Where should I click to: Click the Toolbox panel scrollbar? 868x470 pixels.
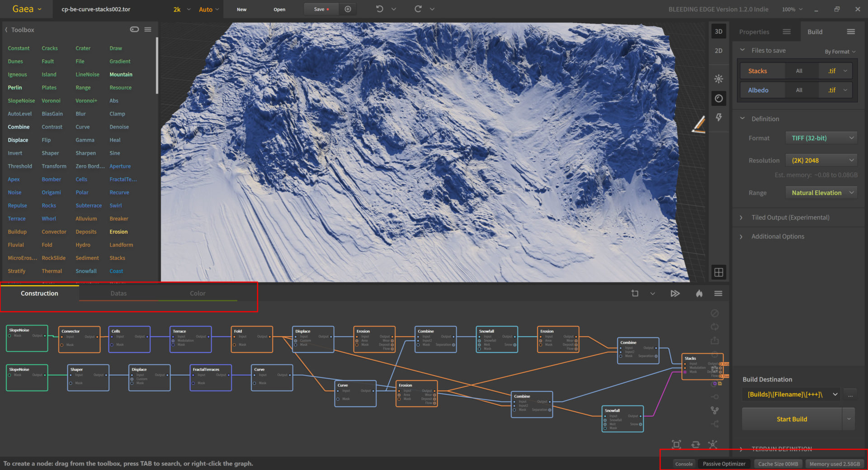click(x=157, y=66)
